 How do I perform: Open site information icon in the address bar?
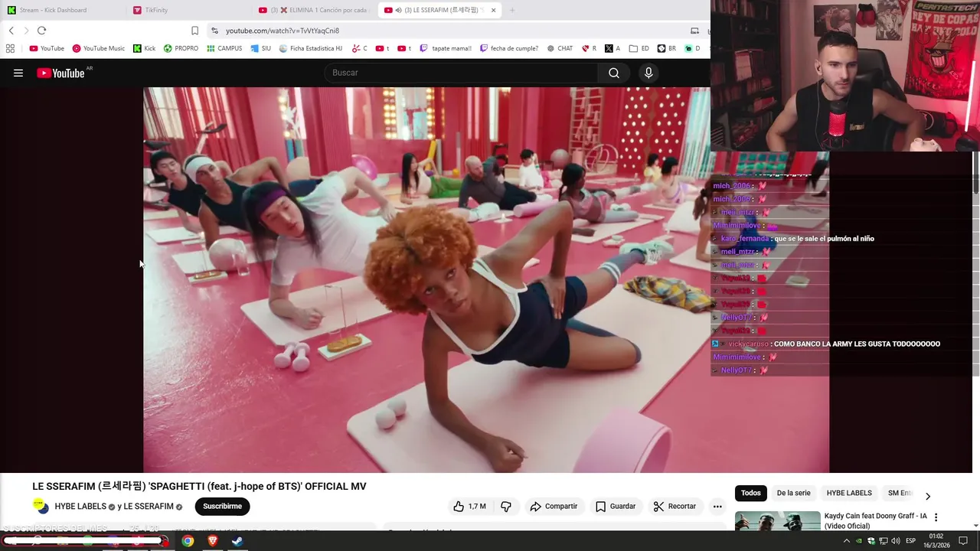point(215,31)
